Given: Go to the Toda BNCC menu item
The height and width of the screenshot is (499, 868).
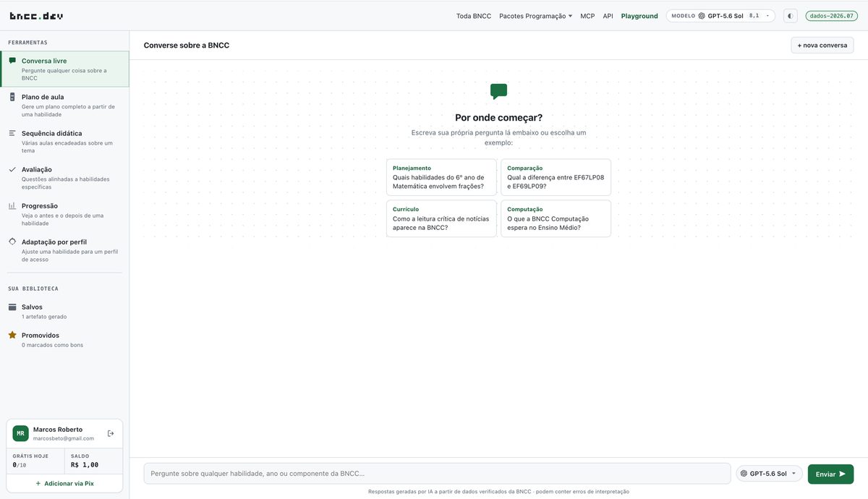Looking at the screenshot, I should [x=474, y=16].
